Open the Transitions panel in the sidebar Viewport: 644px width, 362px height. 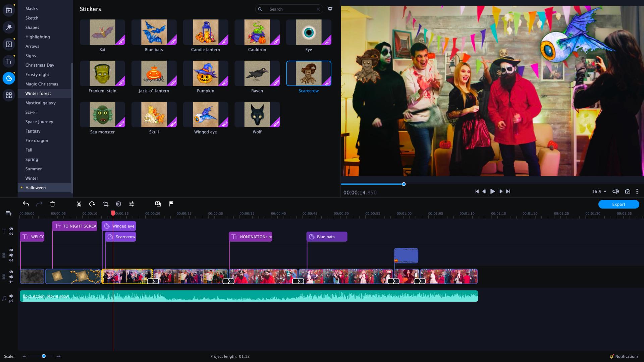coord(9,44)
